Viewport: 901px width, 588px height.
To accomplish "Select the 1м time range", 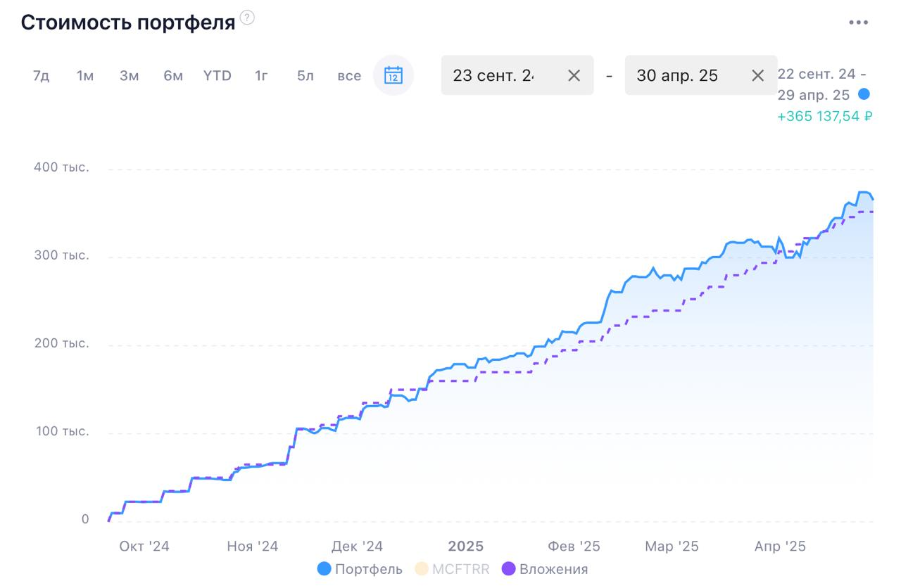I will click(85, 75).
